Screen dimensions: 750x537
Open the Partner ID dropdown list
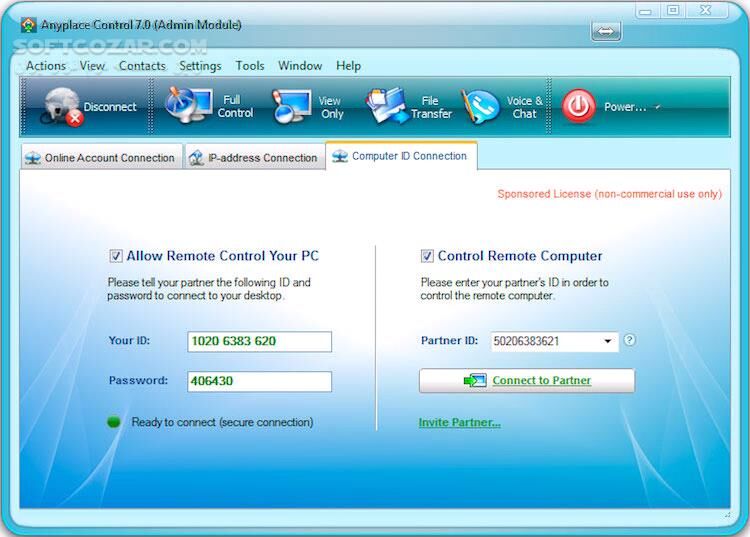tap(607, 341)
